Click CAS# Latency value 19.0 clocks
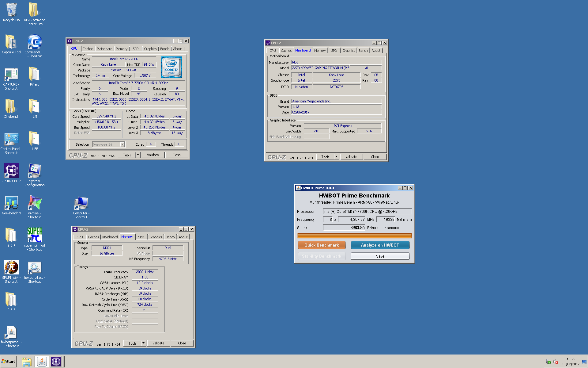Viewport: 588px width, 368px height. pos(145,283)
